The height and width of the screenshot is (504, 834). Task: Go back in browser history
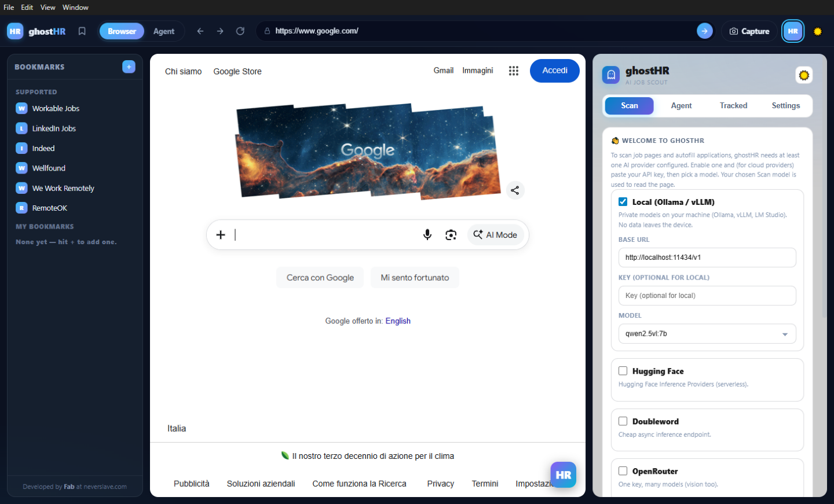tap(200, 31)
